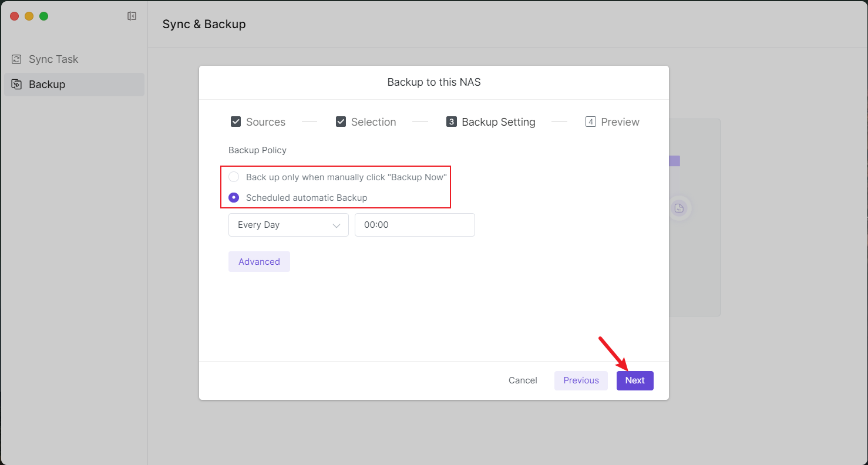
Task: Open the Every Day frequency dropdown
Action: tap(288, 225)
